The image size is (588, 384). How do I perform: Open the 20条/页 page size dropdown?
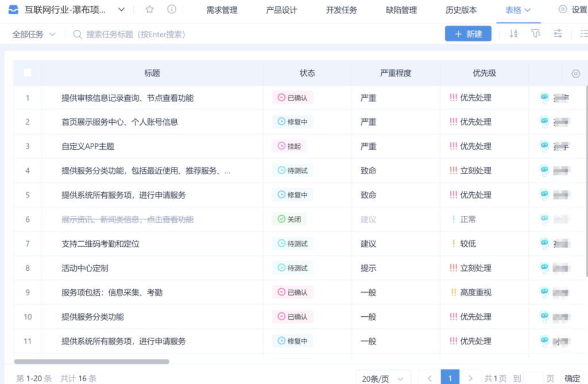[x=384, y=378]
